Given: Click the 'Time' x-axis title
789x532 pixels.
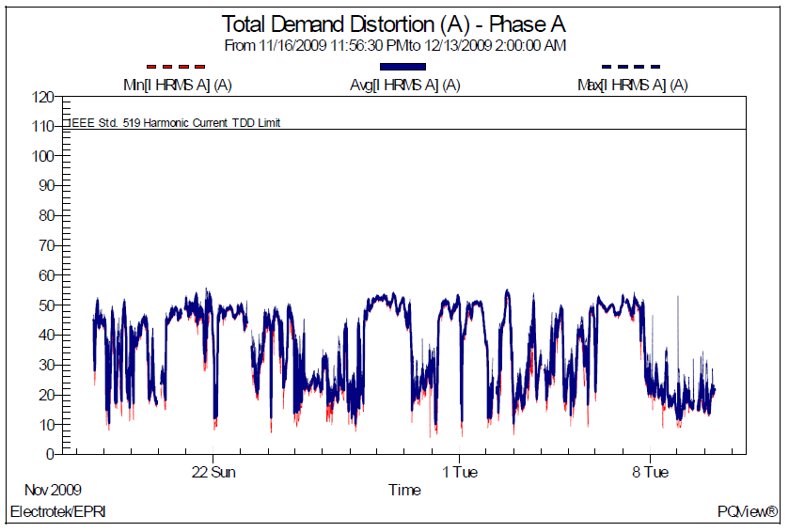Looking at the screenshot, I should (x=404, y=490).
